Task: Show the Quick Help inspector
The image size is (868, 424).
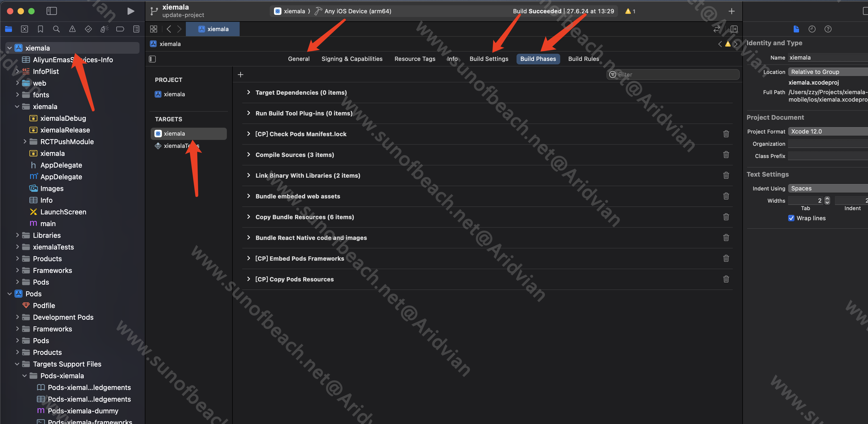Action: pos(828,29)
